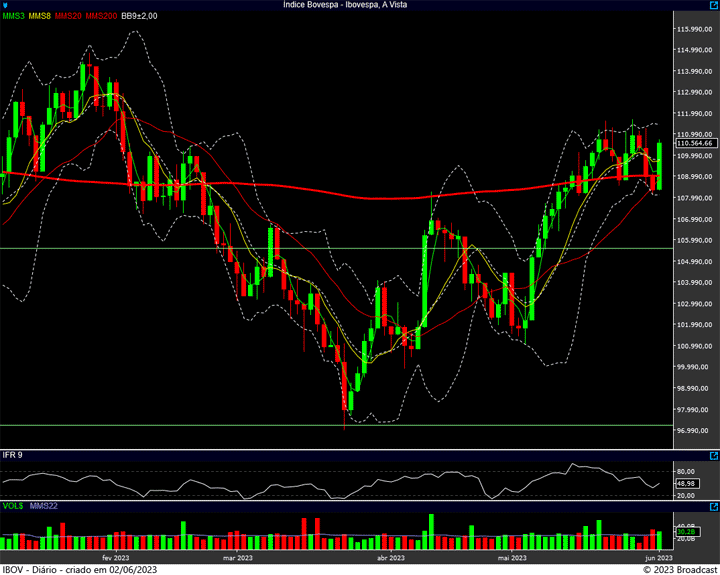720x575 pixels.
Task: Click the IFR 80,00 level axis label
Action: point(685,471)
